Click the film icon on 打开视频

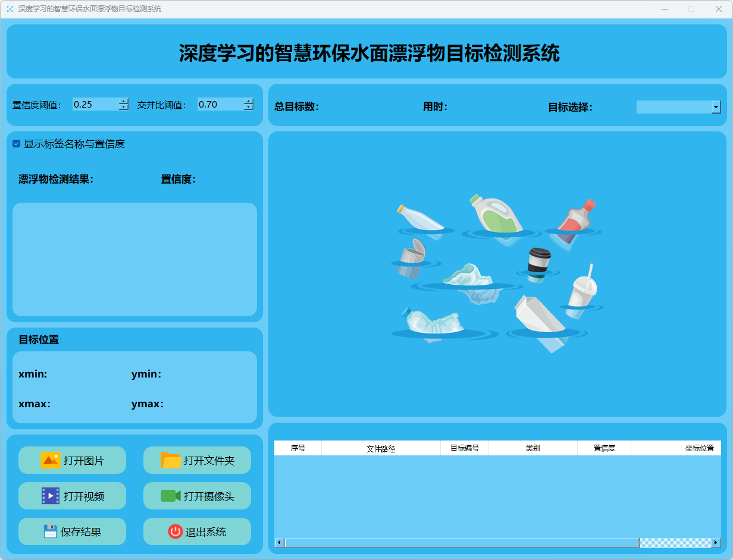50,496
